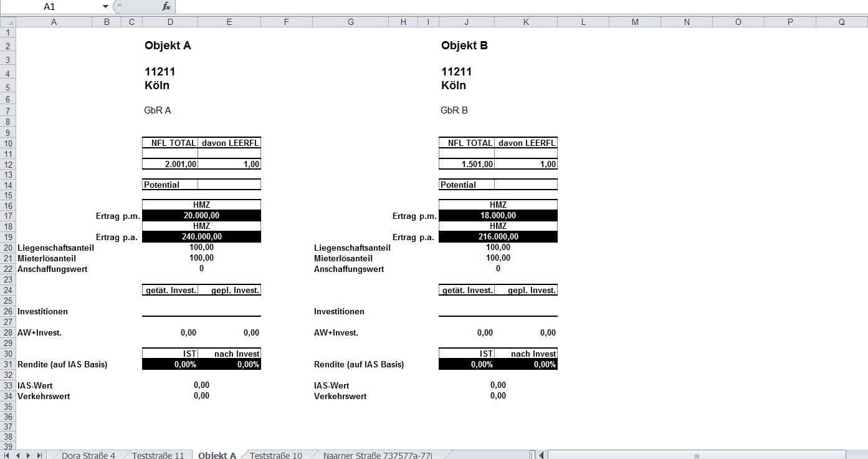This screenshot has width=868, height=459.
Task: Select the Objekt A Ertrag p.a. cell 240.000,00
Action: [x=201, y=237]
